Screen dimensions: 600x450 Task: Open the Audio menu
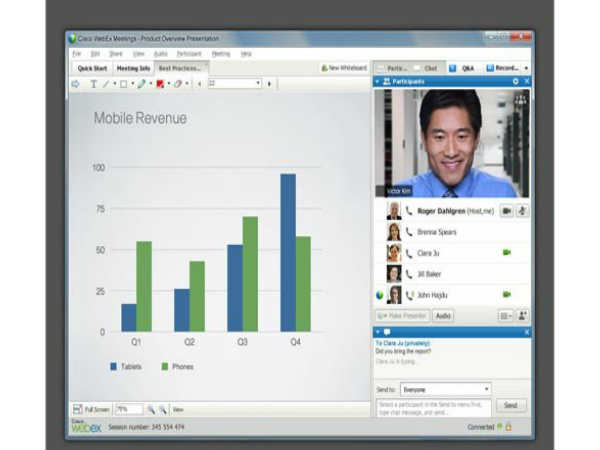161,54
